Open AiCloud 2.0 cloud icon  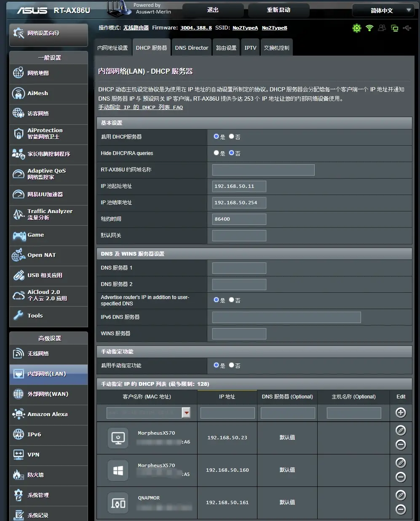click(19, 295)
